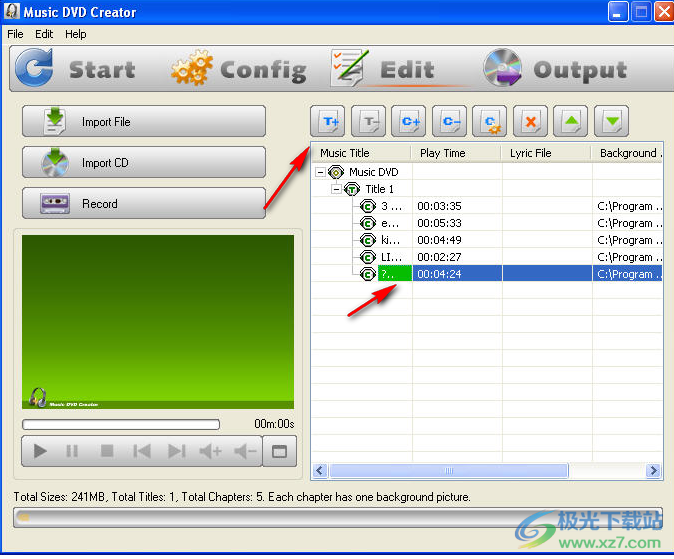Click the video preview area
The image size is (674, 559).
pos(158,322)
